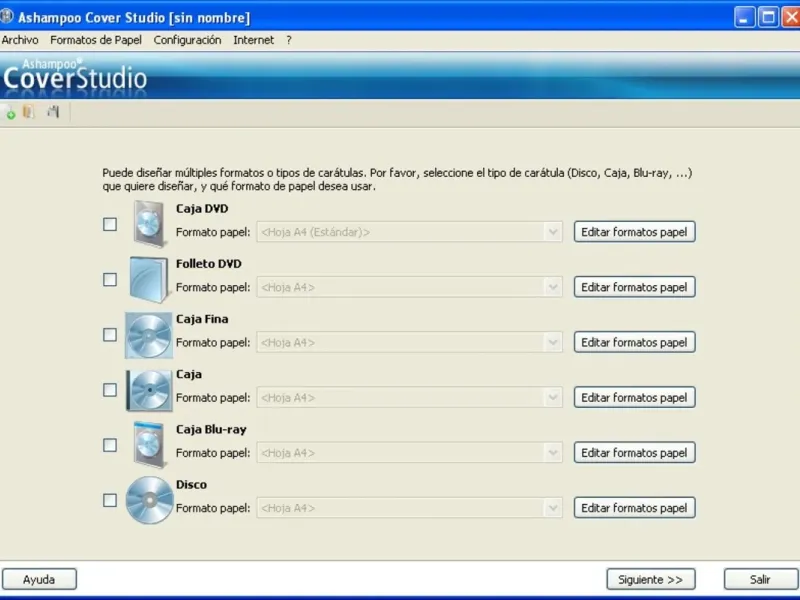
Task: Enable the Caja DVD checkbox
Action: pyautogui.click(x=110, y=224)
